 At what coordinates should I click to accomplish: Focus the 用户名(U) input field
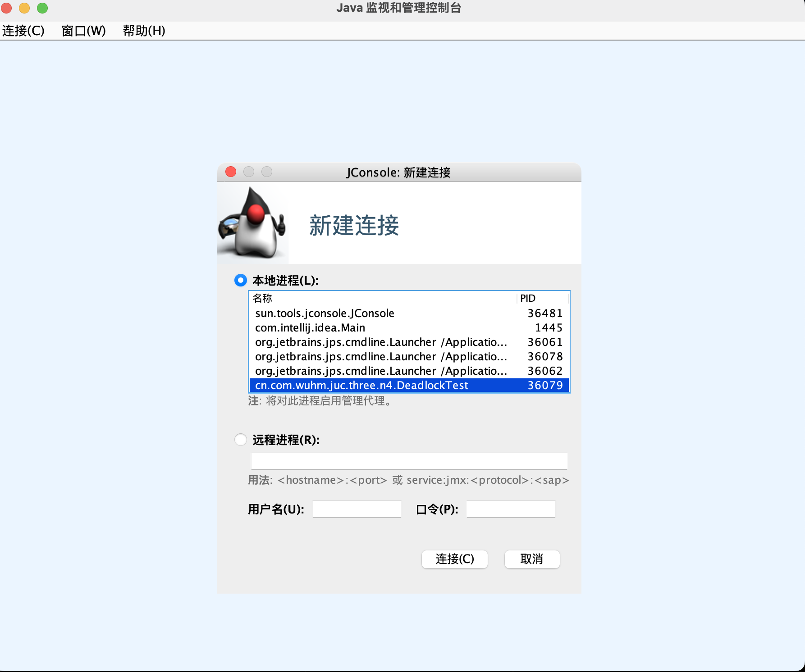pyautogui.click(x=357, y=509)
